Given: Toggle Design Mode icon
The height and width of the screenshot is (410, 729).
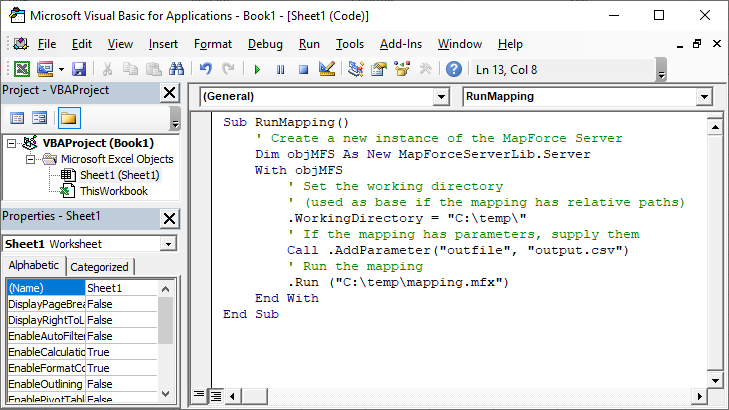Looking at the screenshot, I should tap(326, 69).
